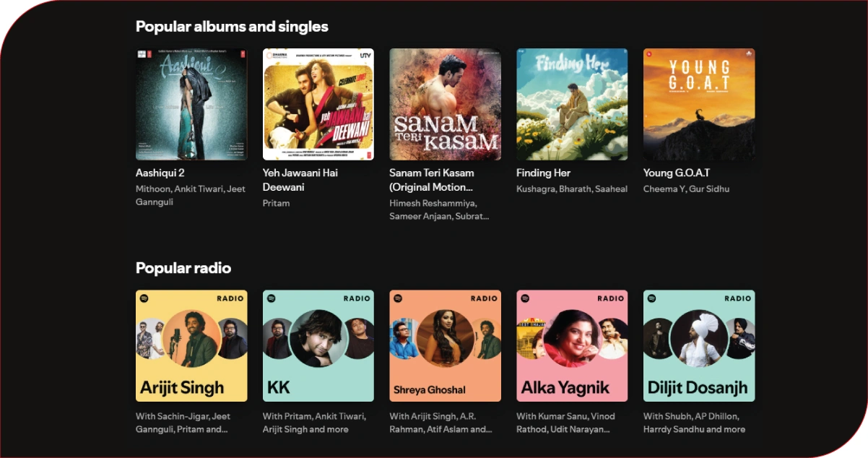Click the Spotify logo on Arijit Singh radio
868x458 pixels.
(x=144, y=298)
